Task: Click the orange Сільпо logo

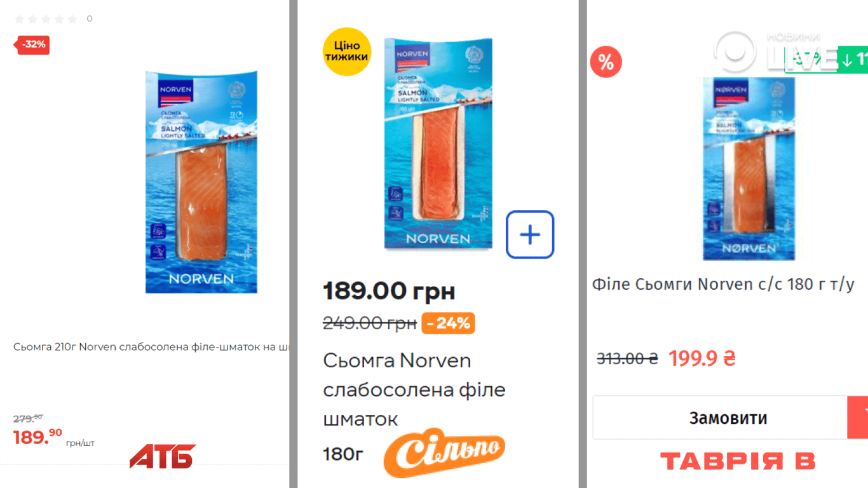Action: [x=444, y=452]
